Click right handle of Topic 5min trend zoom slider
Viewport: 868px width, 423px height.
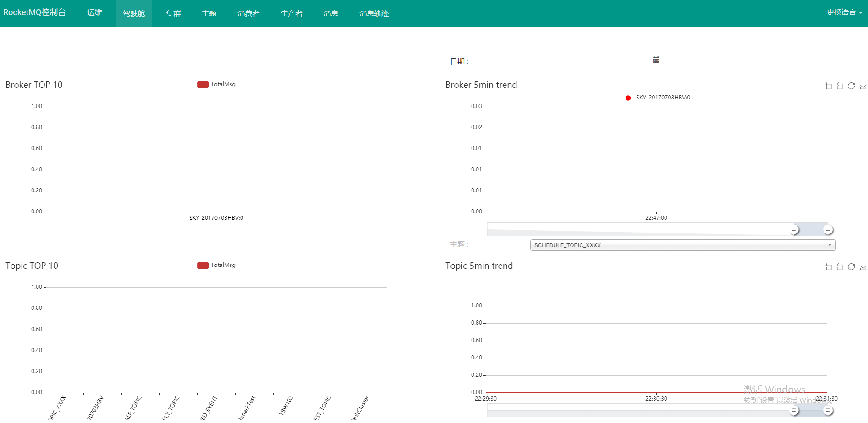827,410
